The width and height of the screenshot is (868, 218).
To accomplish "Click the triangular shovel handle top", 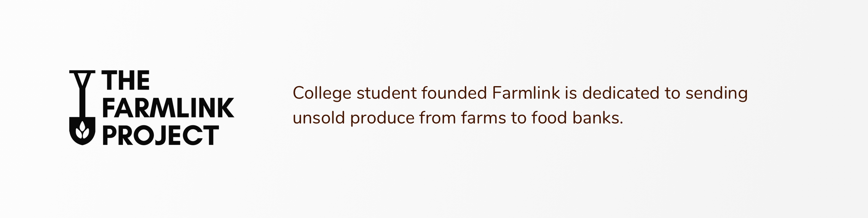I will coord(82,80).
